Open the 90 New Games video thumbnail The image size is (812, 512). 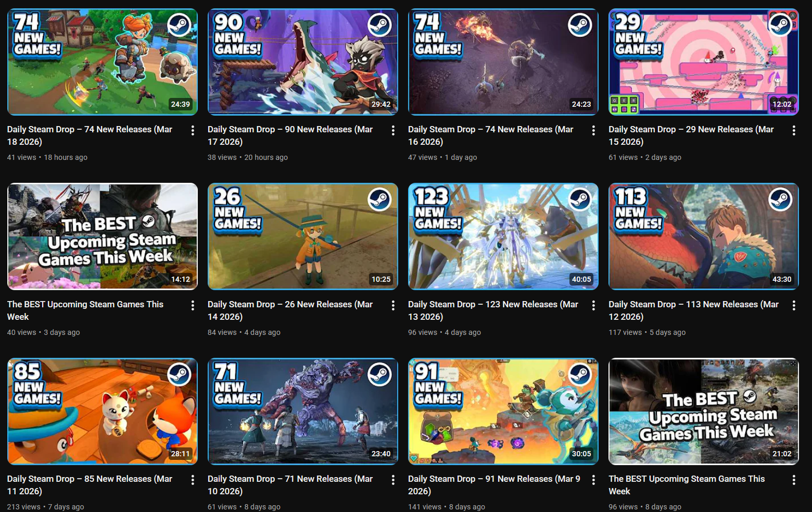pos(303,62)
